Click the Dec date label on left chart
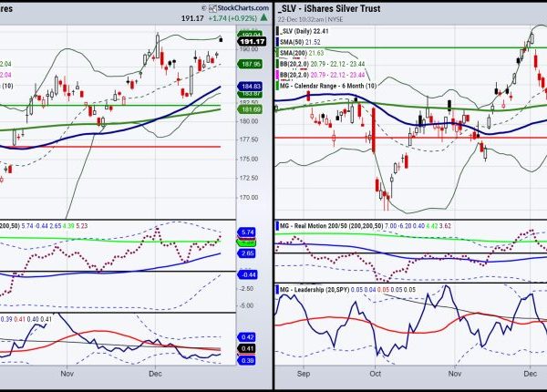The width and height of the screenshot is (547, 392). [155, 374]
